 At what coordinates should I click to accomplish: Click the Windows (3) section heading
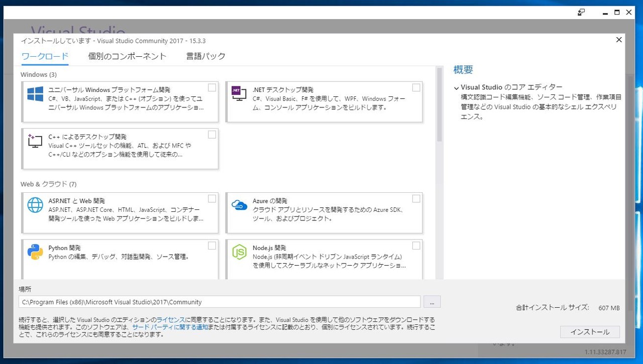coord(39,74)
